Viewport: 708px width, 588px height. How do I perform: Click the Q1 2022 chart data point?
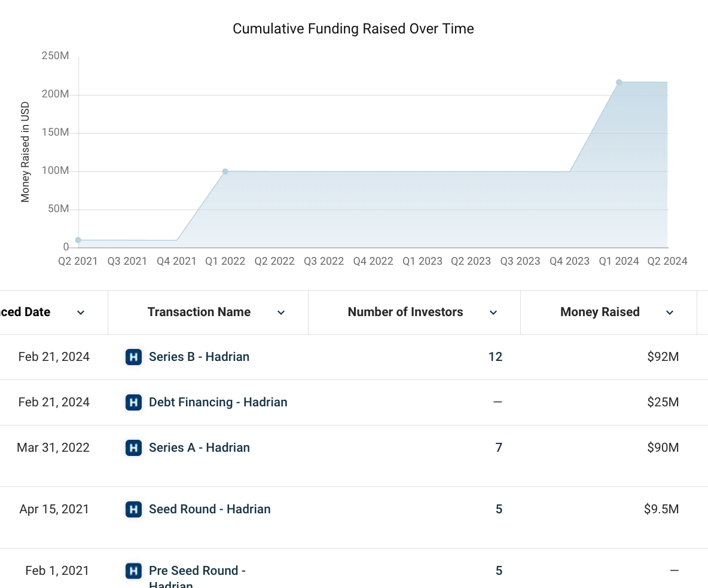click(x=225, y=171)
